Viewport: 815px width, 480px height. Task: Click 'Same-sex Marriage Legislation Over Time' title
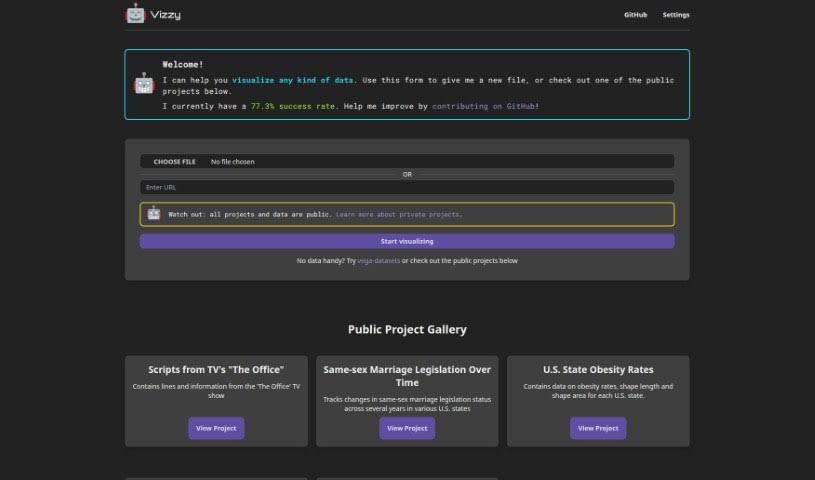coord(407,376)
